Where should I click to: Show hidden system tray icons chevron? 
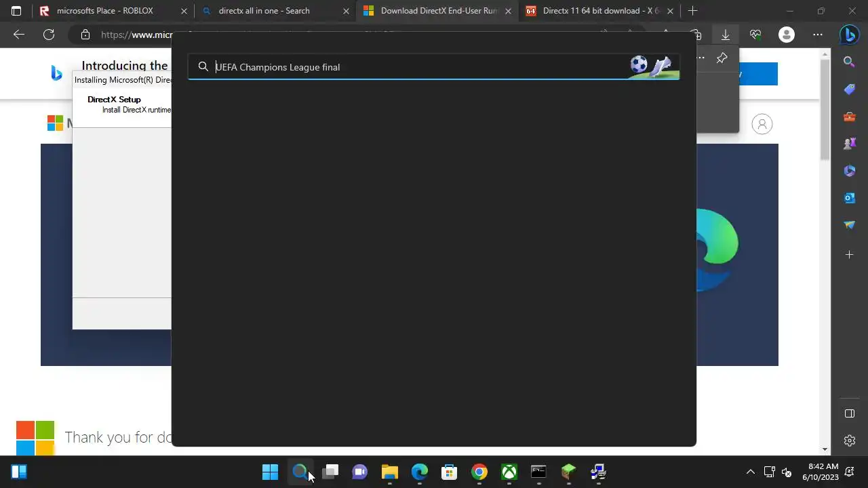pyautogui.click(x=751, y=472)
